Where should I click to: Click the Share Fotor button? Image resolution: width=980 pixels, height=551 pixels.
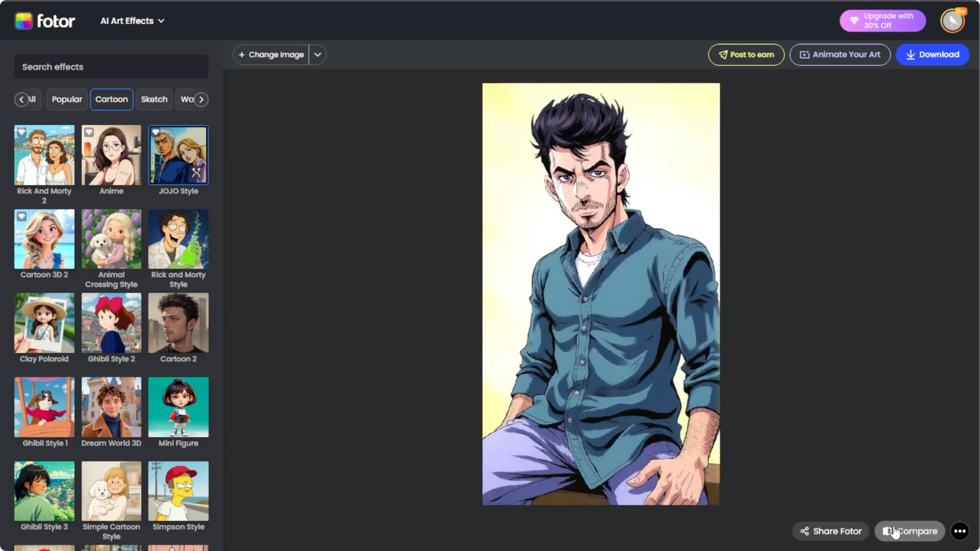831,531
